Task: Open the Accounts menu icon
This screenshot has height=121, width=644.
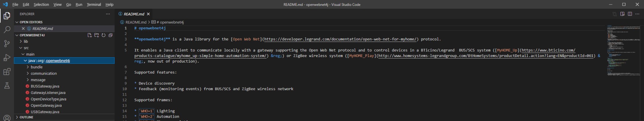Action: [x=7, y=118]
